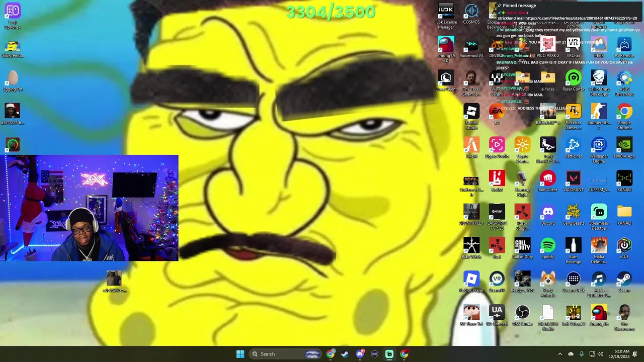Open the notification bell in taskbar
Viewport: 644px width, 362px height.
click(x=635, y=354)
